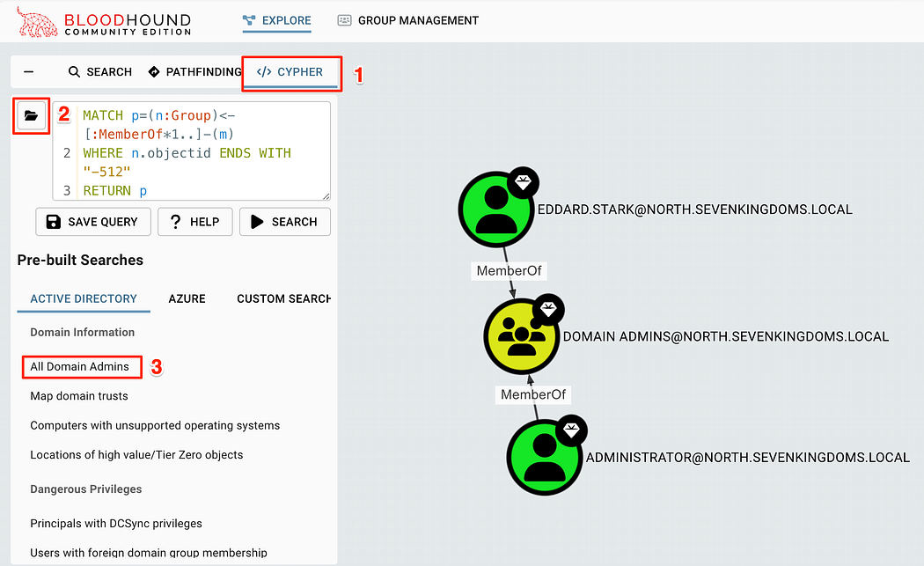Click the ADMINISTRATOR@NORTH.SEVENKINGDOMS.LOCAL label
Screen dimensions: 924x566
point(748,458)
